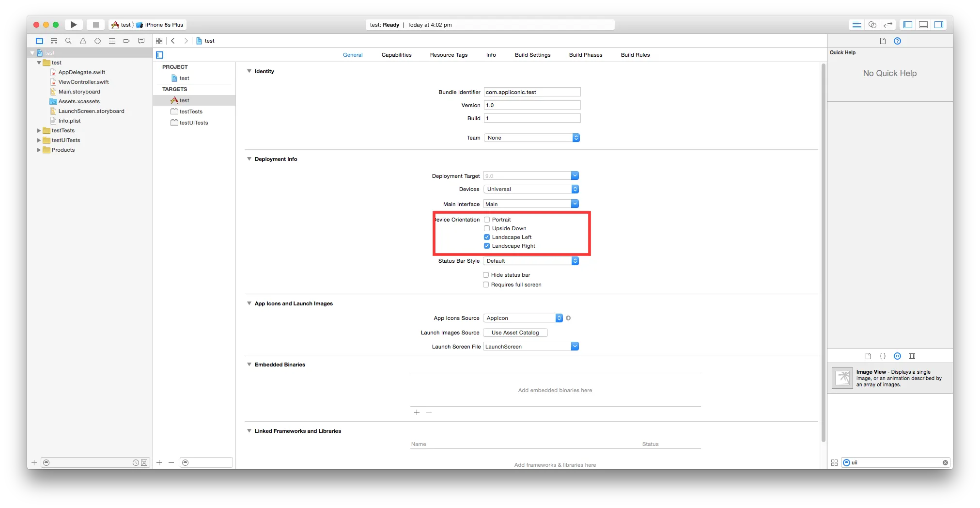Uncheck Landscape Left orientation
The height and width of the screenshot is (508, 980).
tap(487, 238)
